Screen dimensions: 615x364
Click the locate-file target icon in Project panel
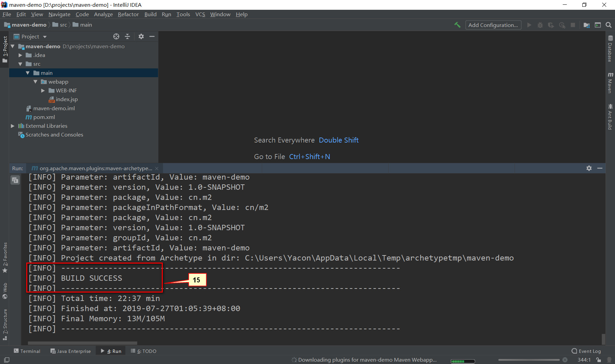(116, 36)
